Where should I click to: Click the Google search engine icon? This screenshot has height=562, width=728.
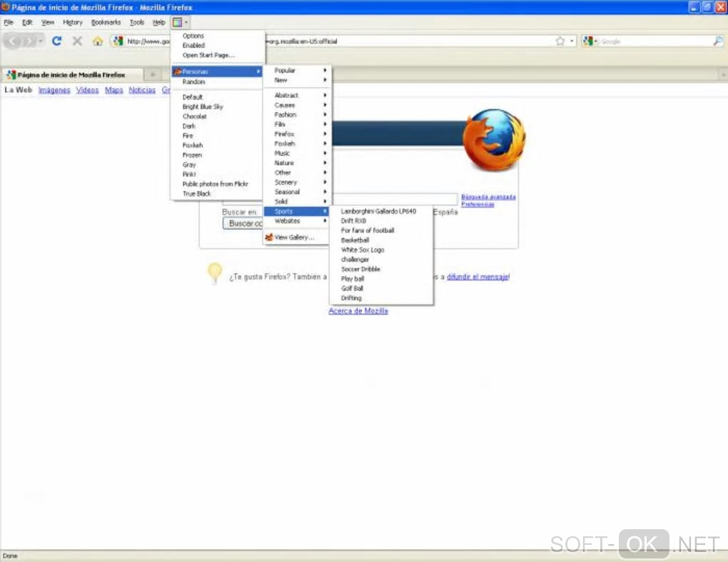click(589, 41)
